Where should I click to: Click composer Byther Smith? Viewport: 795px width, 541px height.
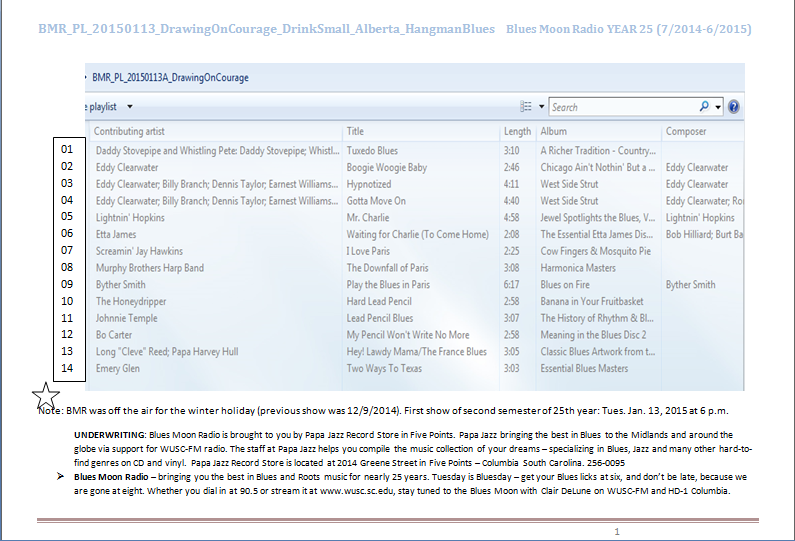(x=691, y=284)
